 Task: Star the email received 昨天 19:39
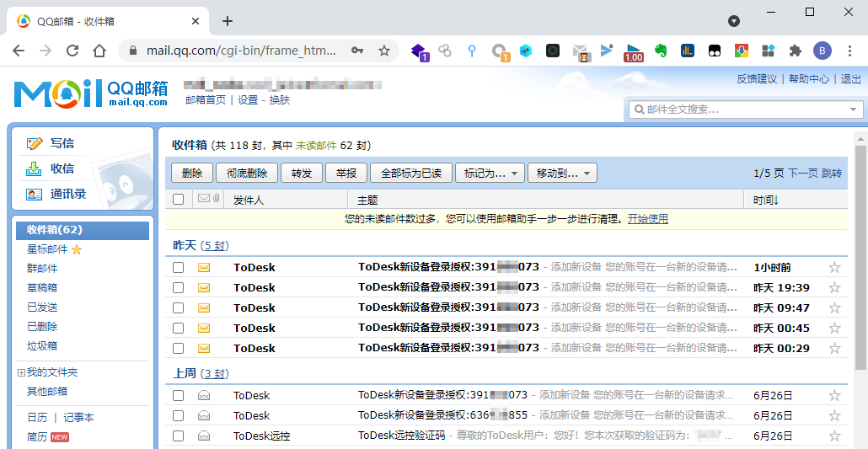835,287
